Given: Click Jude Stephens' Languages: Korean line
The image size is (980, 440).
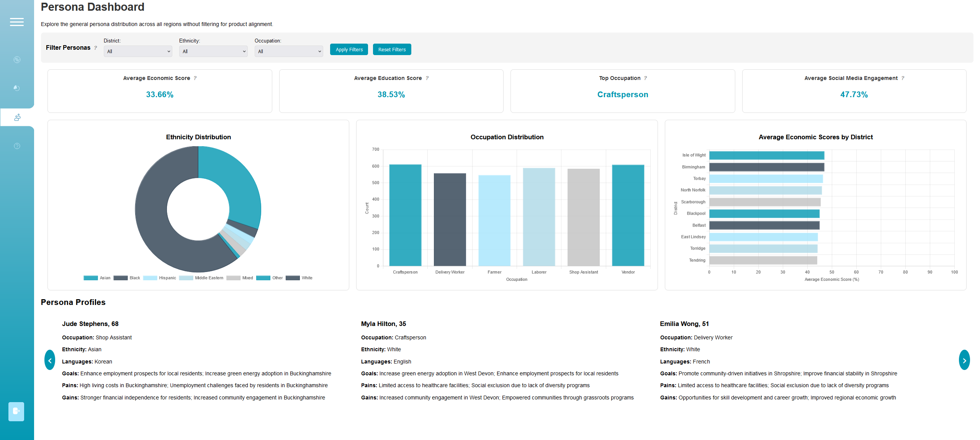Looking at the screenshot, I should pyautogui.click(x=87, y=362).
